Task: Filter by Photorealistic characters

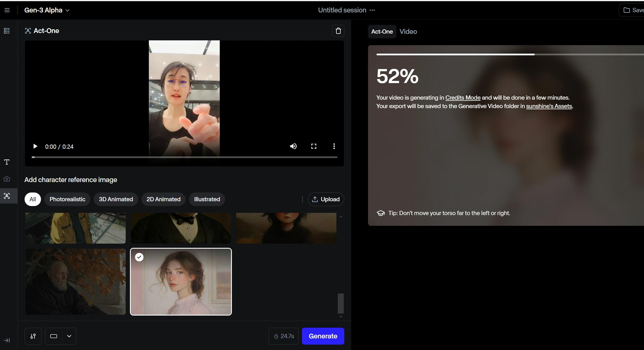Action: 67,199
